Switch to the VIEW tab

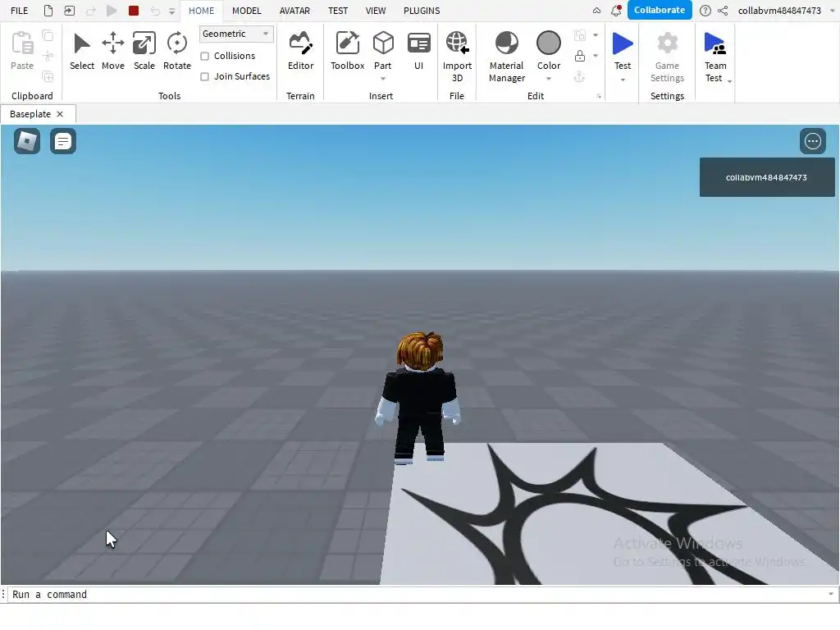tap(376, 10)
